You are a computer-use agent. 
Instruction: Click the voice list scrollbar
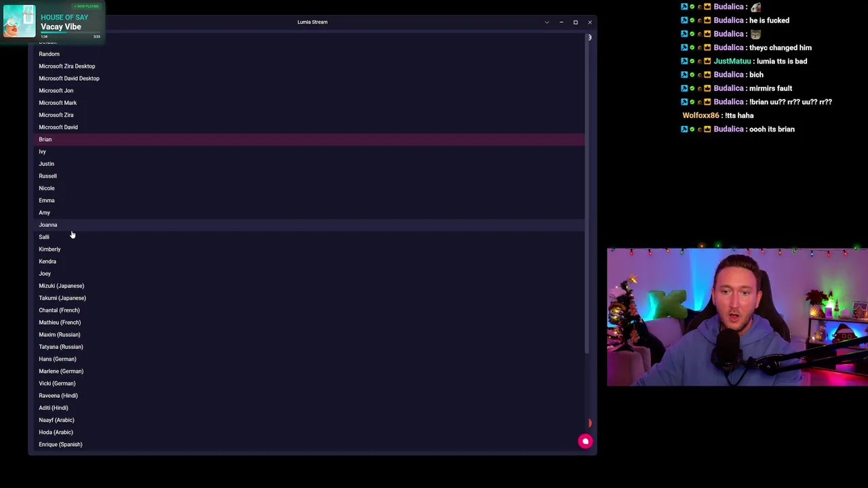588,193
